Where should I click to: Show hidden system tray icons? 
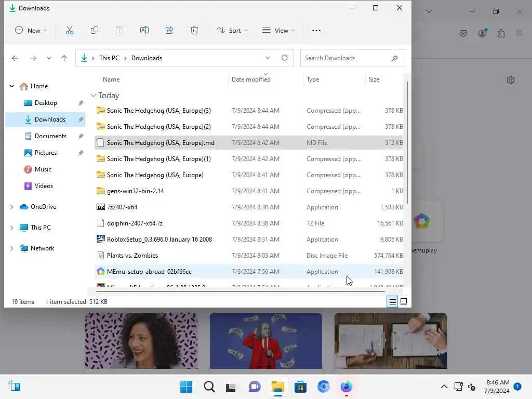pyautogui.click(x=444, y=387)
